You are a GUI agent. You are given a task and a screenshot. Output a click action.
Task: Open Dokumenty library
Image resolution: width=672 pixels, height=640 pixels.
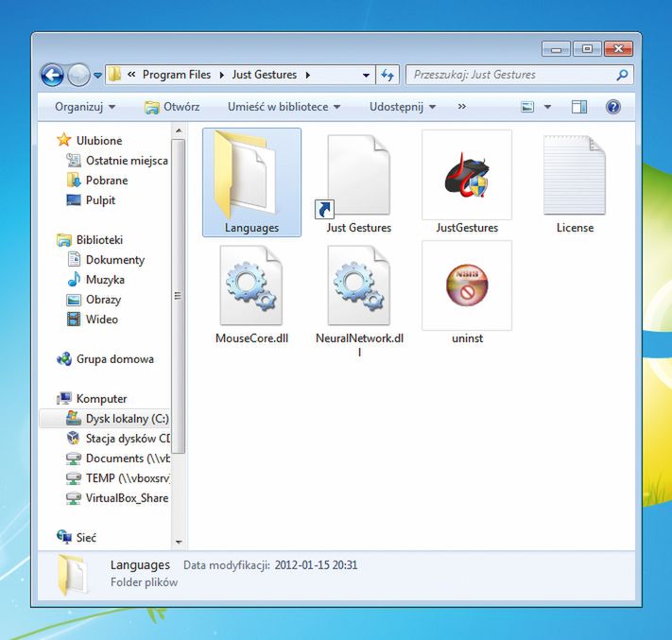(x=106, y=260)
